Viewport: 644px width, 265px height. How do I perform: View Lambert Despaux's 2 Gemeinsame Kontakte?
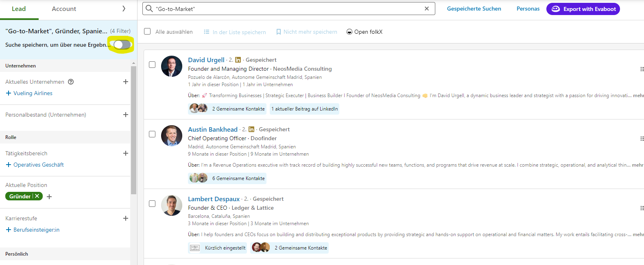[x=290, y=248]
